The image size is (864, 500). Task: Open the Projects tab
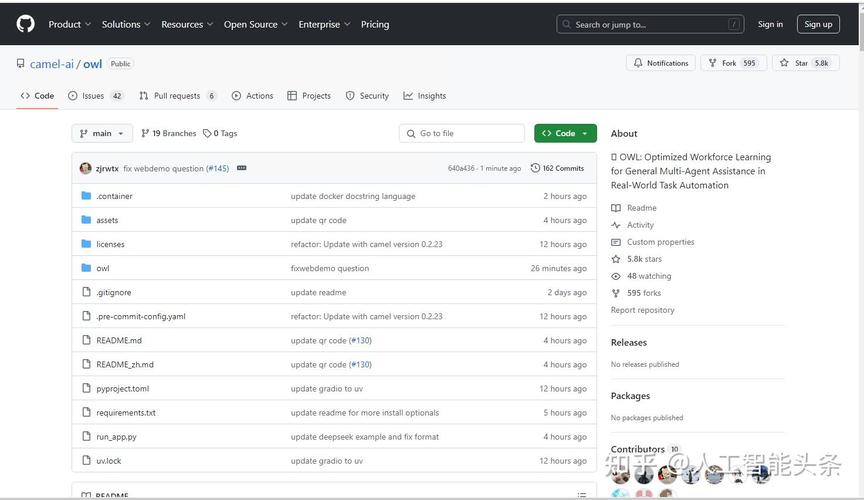tap(309, 95)
